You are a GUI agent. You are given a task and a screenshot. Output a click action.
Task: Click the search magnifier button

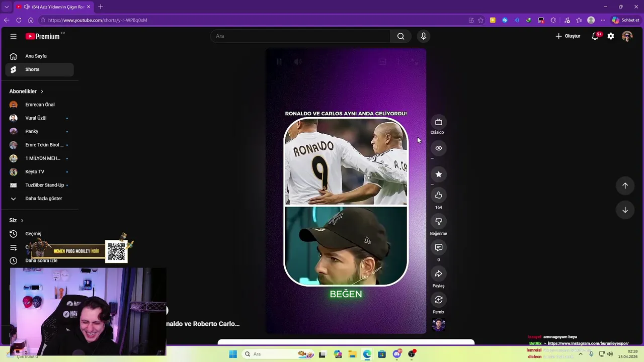coord(400,36)
